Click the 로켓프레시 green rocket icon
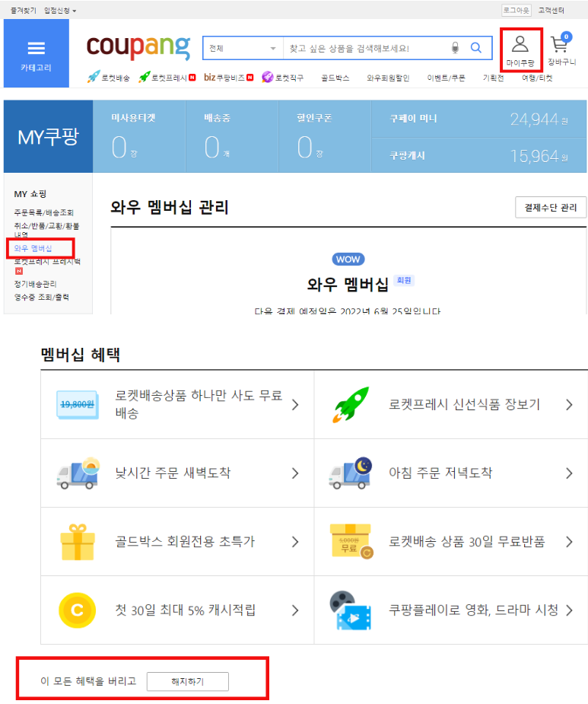 (x=144, y=77)
